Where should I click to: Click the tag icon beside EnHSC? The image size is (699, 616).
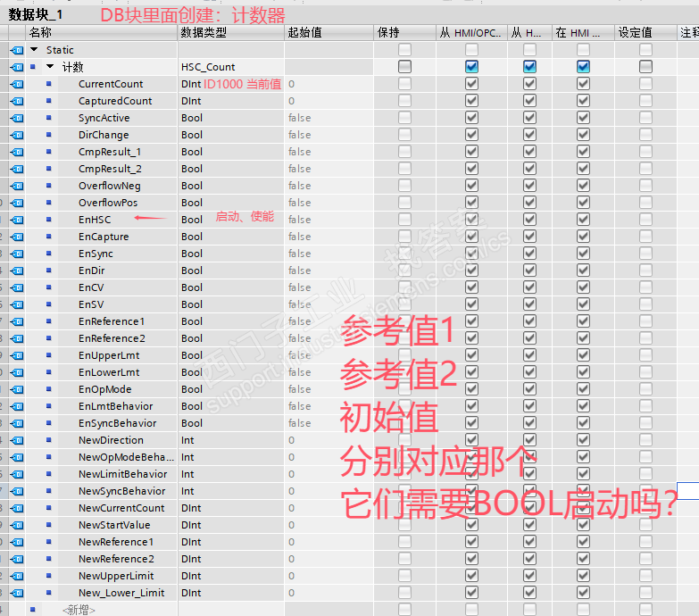pos(17,220)
